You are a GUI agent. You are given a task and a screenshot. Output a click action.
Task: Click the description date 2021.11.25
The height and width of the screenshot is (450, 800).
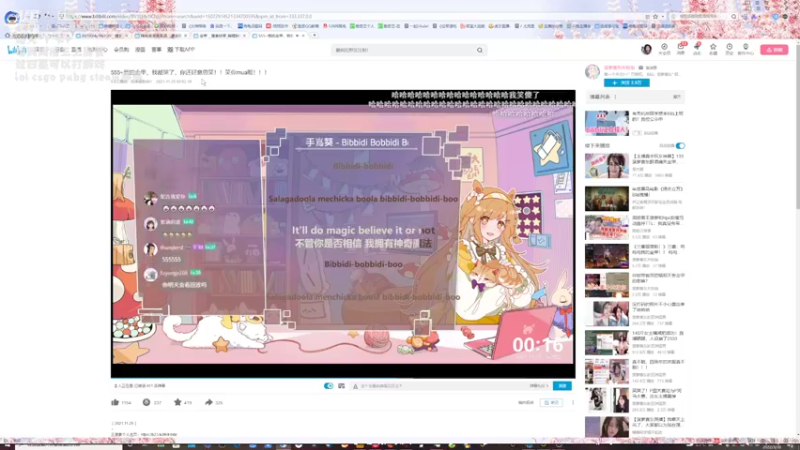(124, 423)
